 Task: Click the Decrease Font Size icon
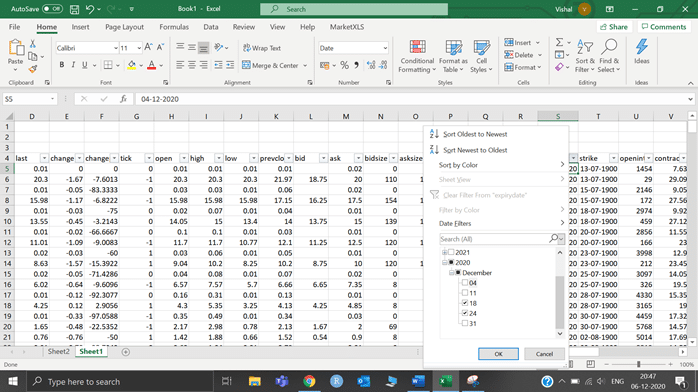pos(160,47)
